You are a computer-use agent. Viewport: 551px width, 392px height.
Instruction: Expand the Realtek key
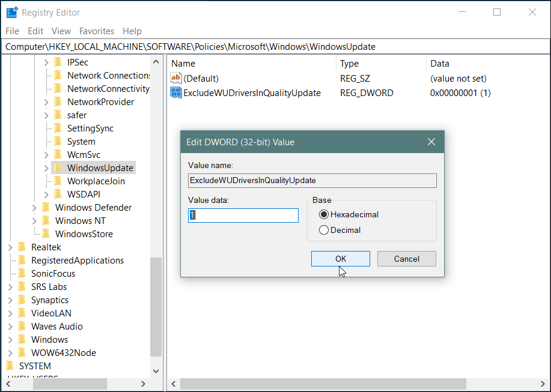pos(10,247)
